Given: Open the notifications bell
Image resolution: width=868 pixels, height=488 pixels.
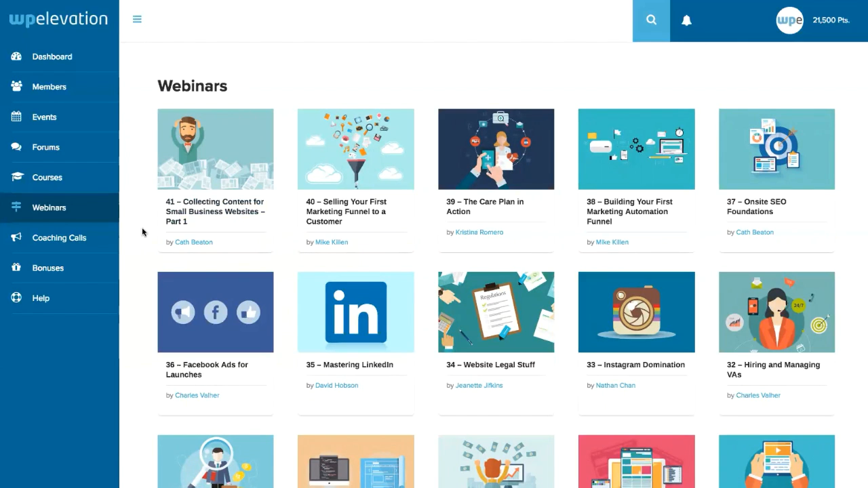Looking at the screenshot, I should point(686,20).
